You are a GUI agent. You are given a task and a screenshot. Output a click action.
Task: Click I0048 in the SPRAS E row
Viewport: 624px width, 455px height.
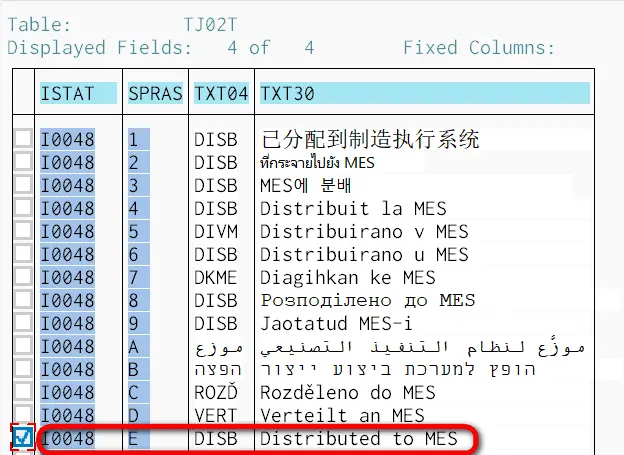tap(67, 439)
